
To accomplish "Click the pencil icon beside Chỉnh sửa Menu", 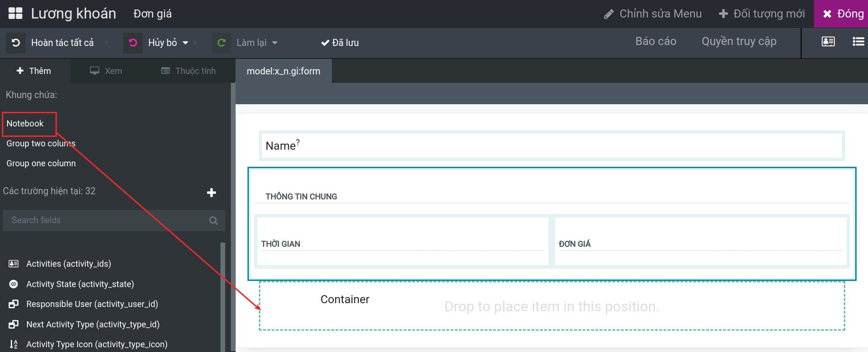I will [609, 14].
